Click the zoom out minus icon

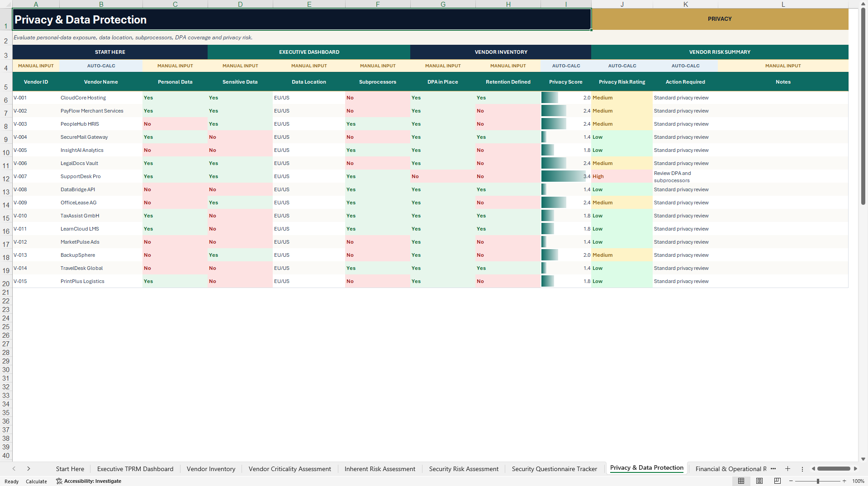pyautogui.click(x=791, y=481)
